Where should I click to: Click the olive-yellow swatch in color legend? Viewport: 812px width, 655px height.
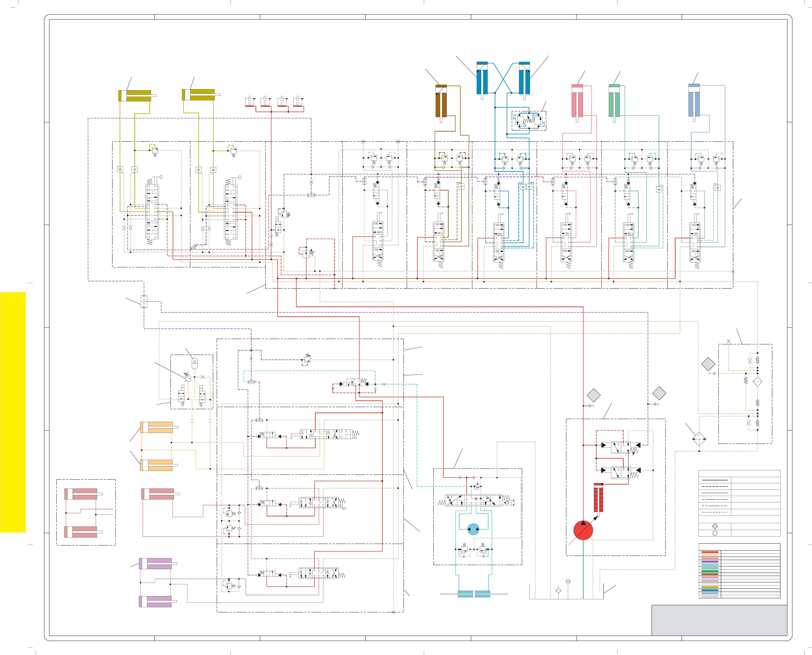click(x=710, y=587)
